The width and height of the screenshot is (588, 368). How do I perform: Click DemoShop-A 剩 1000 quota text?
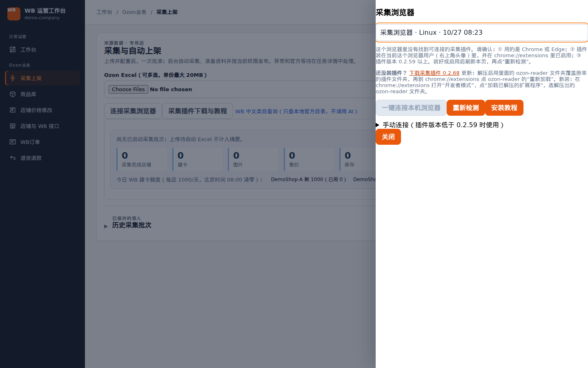tap(309, 180)
